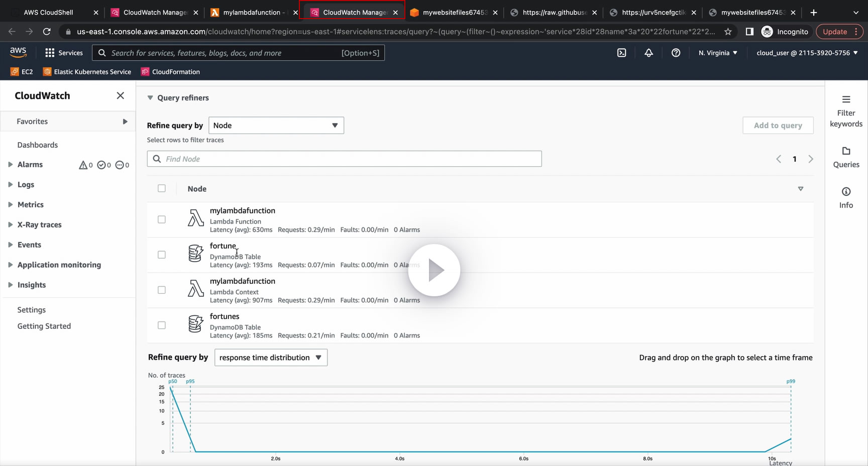Click the DynamoDB icon next to fortune
This screenshot has width=868, height=466.
[195, 254]
